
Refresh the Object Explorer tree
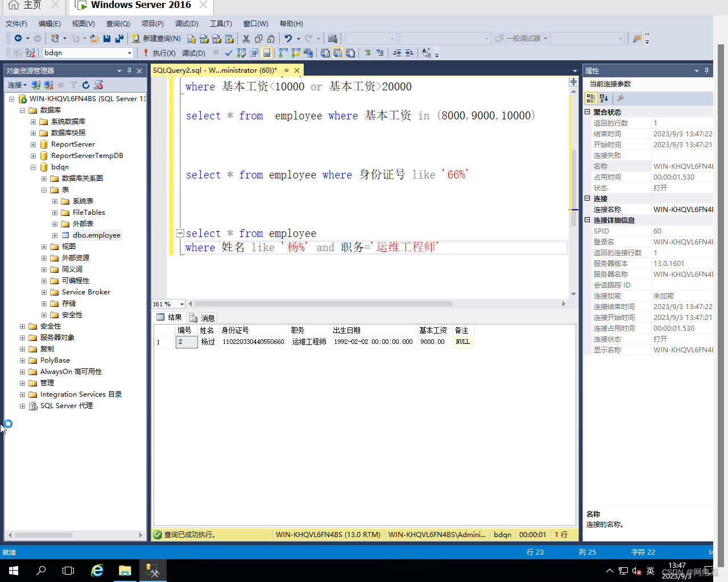[x=86, y=85]
